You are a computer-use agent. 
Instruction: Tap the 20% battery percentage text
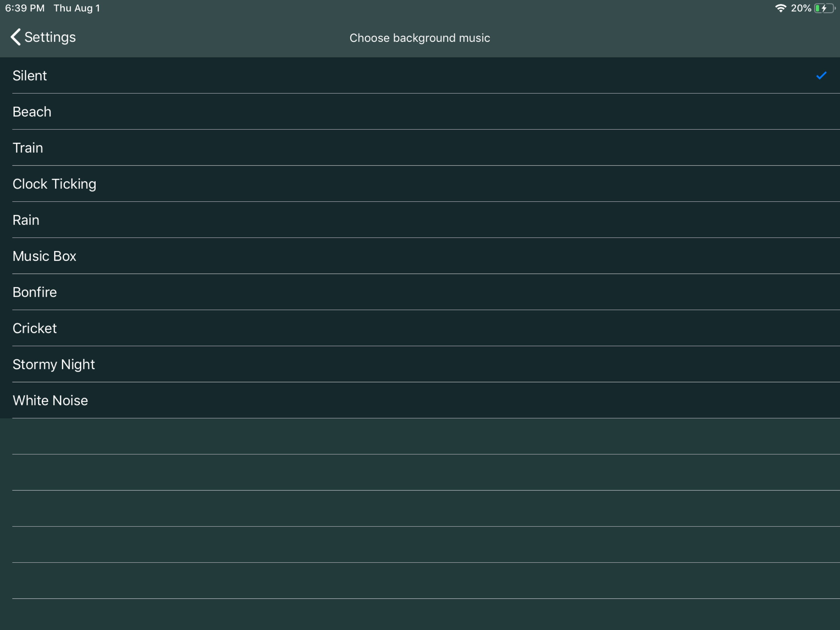pyautogui.click(x=801, y=8)
